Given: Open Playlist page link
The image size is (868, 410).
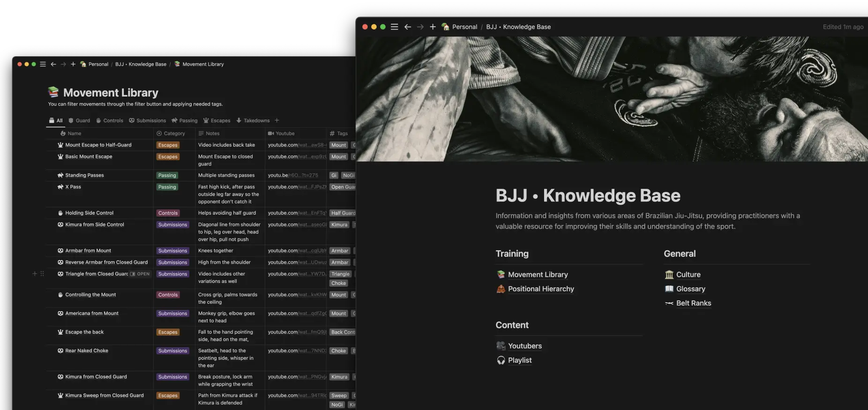Looking at the screenshot, I should (x=520, y=360).
